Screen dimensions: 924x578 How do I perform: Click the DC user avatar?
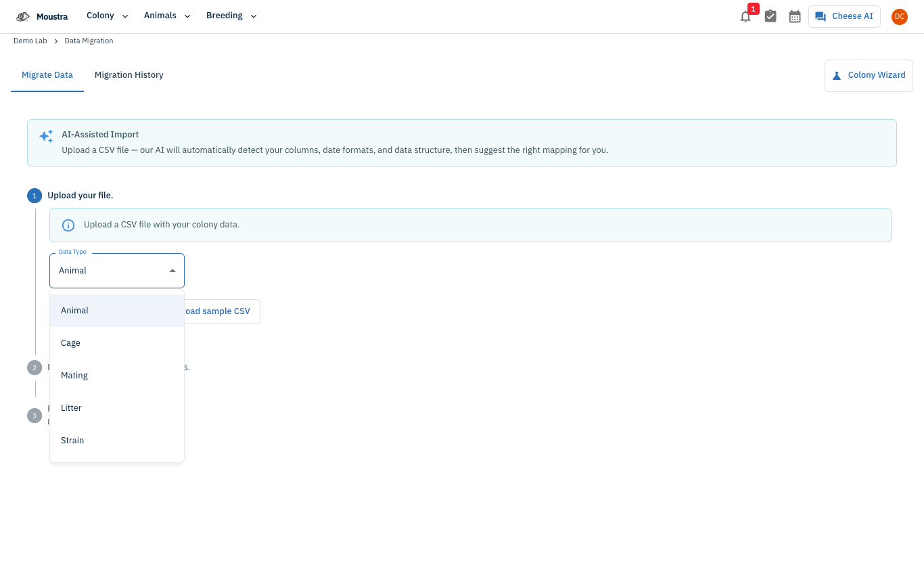point(900,16)
